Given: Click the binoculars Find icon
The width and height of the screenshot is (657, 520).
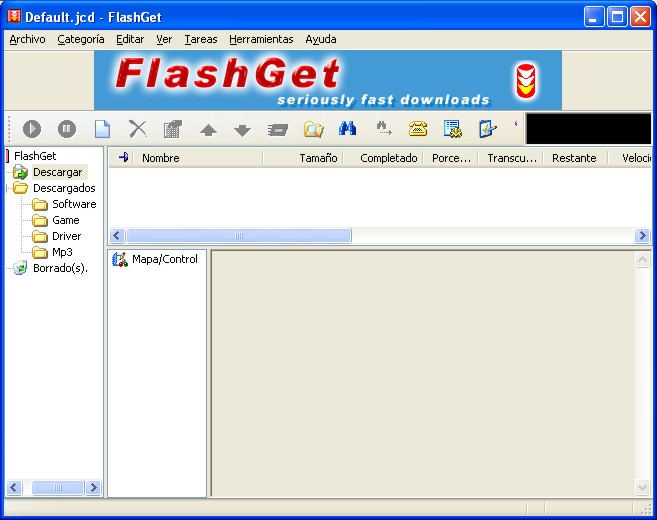Looking at the screenshot, I should coord(347,128).
